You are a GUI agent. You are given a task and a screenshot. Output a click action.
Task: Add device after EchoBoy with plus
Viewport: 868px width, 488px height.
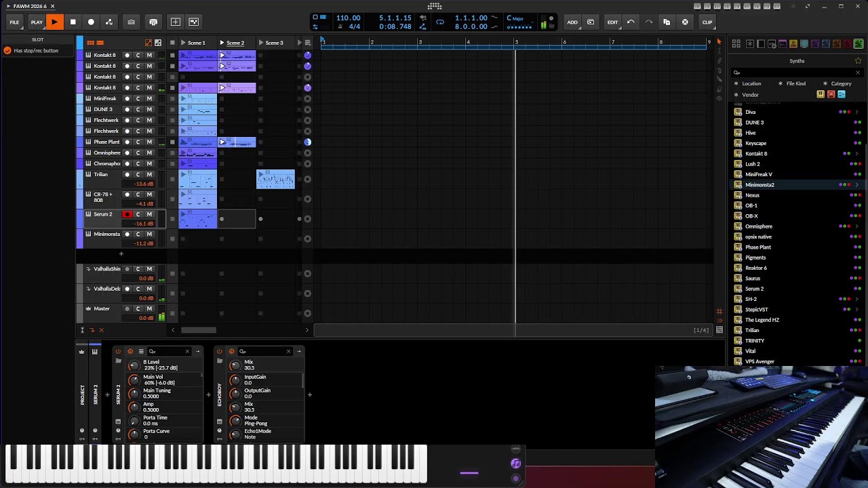(310, 394)
